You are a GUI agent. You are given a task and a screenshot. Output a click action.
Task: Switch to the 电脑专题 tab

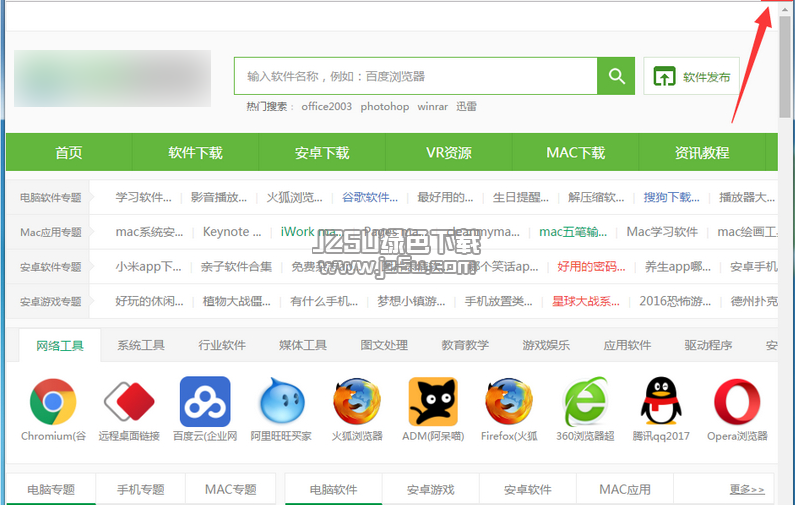click(51, 489)
